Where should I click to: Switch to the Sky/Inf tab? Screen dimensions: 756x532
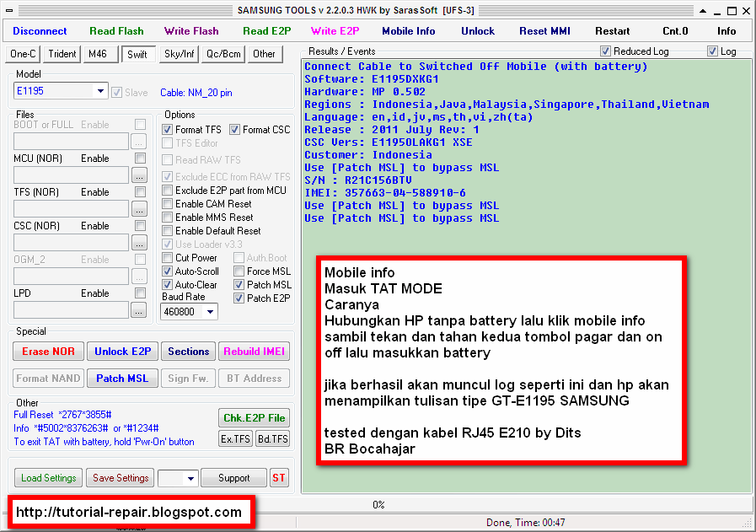[x=179, y=54]
